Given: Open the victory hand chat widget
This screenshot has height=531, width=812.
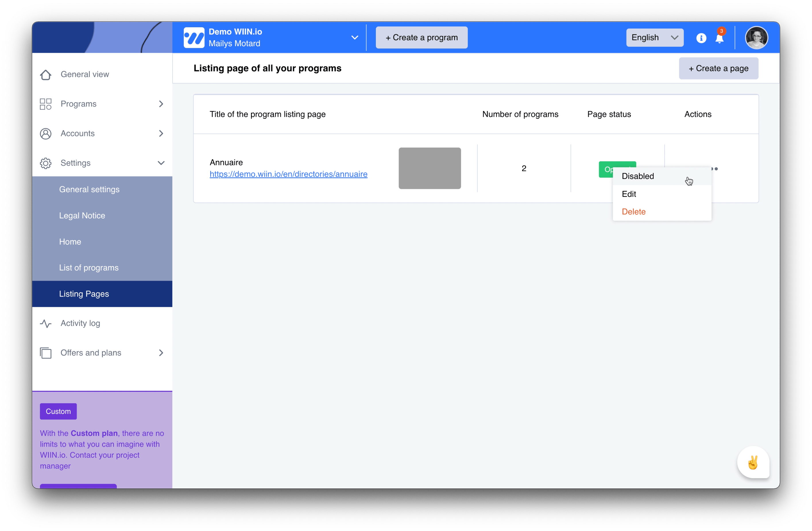Looking at the screenshot, I should 753,462.
